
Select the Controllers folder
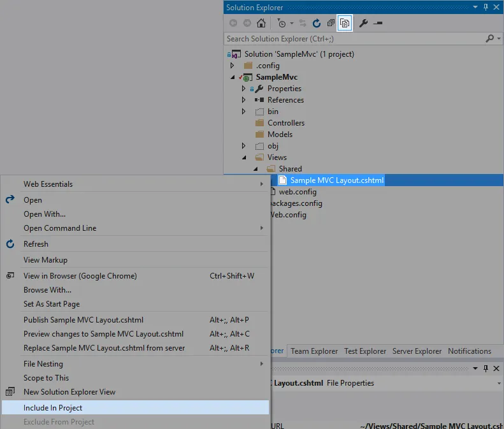[285, 123]
